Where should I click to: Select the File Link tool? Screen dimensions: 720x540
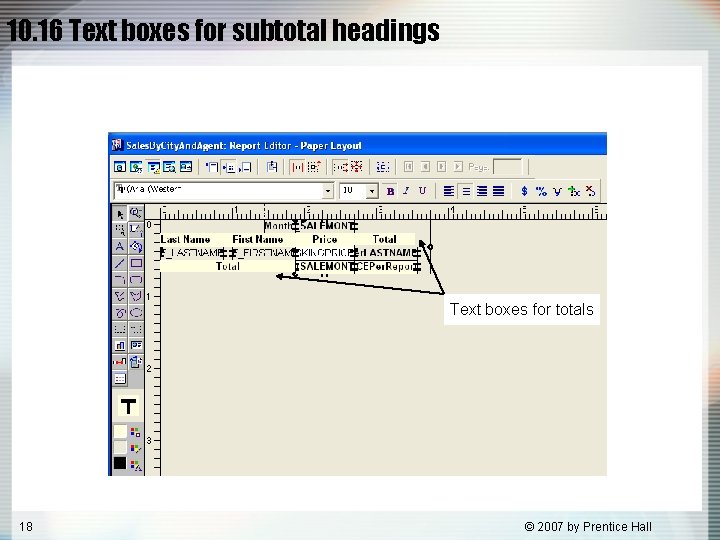tap(136, 362)
